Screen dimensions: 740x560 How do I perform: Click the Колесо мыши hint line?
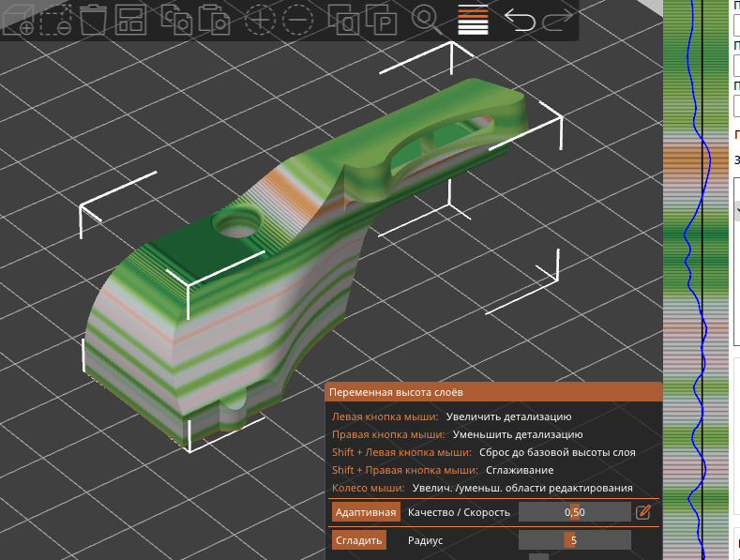click(x=482, y=488)
